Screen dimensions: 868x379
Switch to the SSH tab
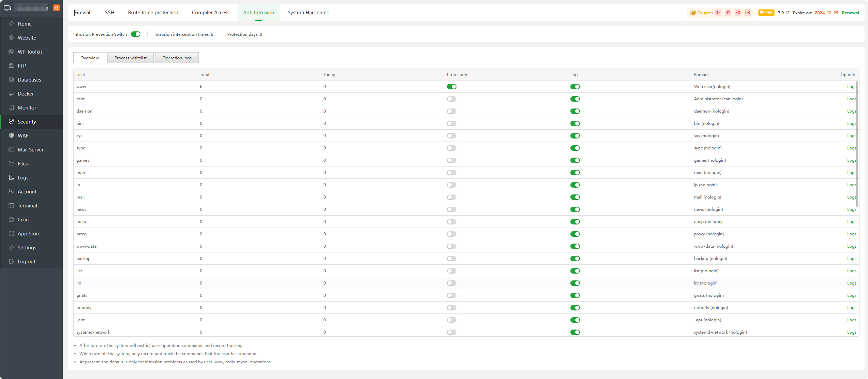110,13
